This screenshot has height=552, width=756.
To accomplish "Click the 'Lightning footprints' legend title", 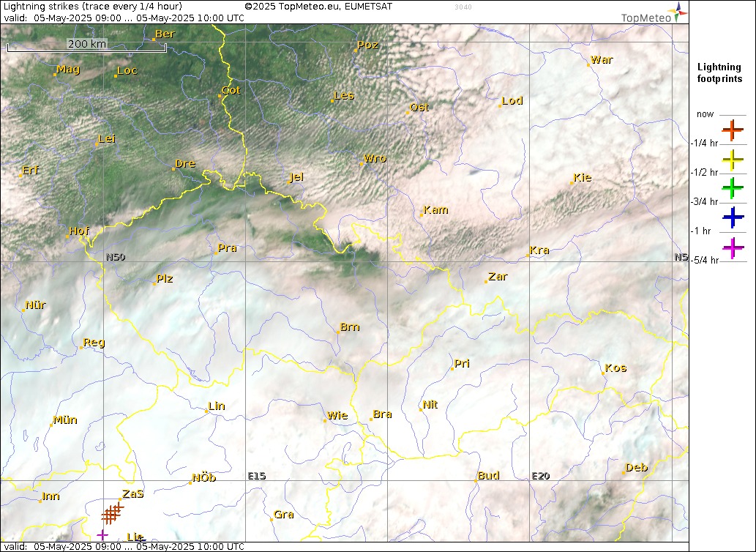I will (x=719, y=72).
